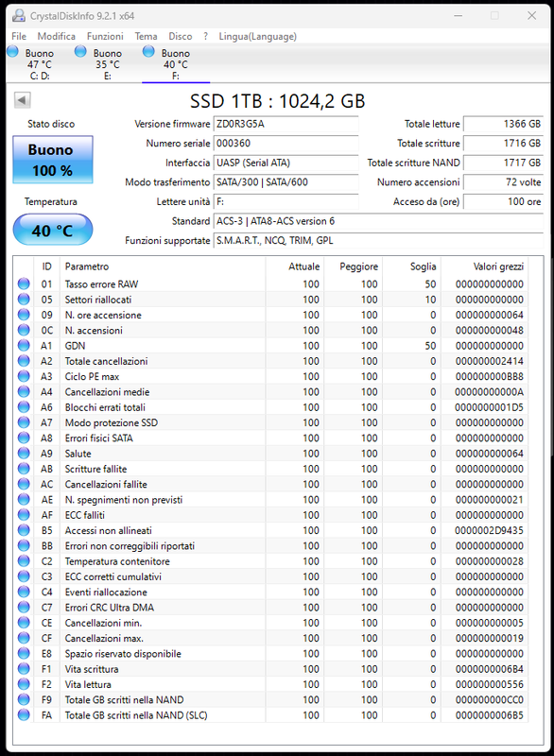This screenshot has width=554, height=756.
Task: Select the Errori fisici SATA parameter text
Action: click(99, 438)
